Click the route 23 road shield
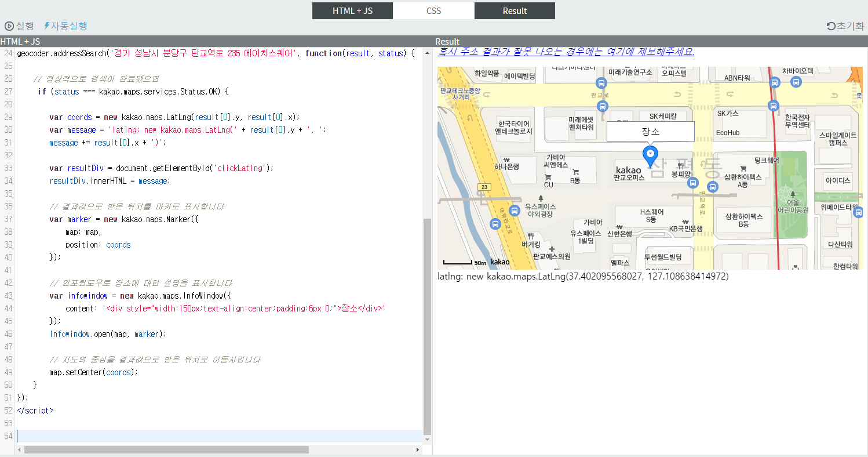The image size is (868, 457). pyautogui.click(x=484, y=187)
